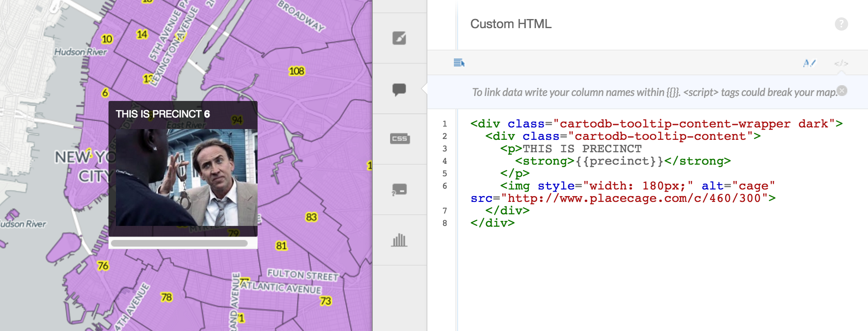868x331 pixels.
Task: Click precinct label 10 on map
Action: point(107,39)
